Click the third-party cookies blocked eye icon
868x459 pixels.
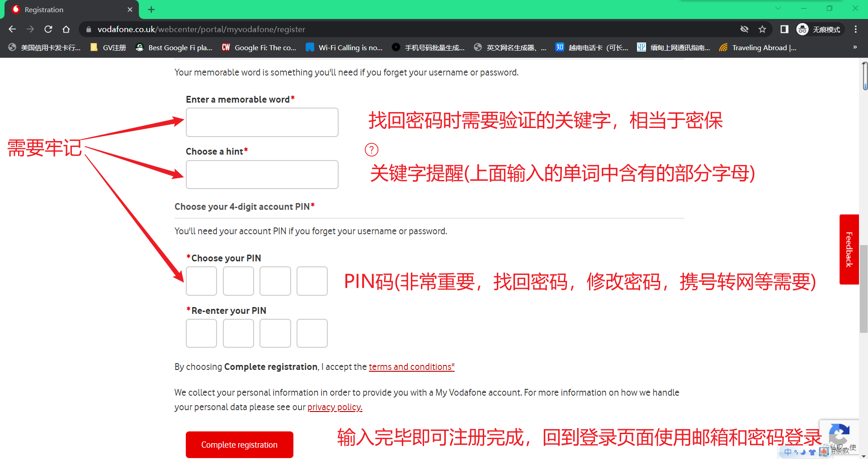[x=744, y=29]
